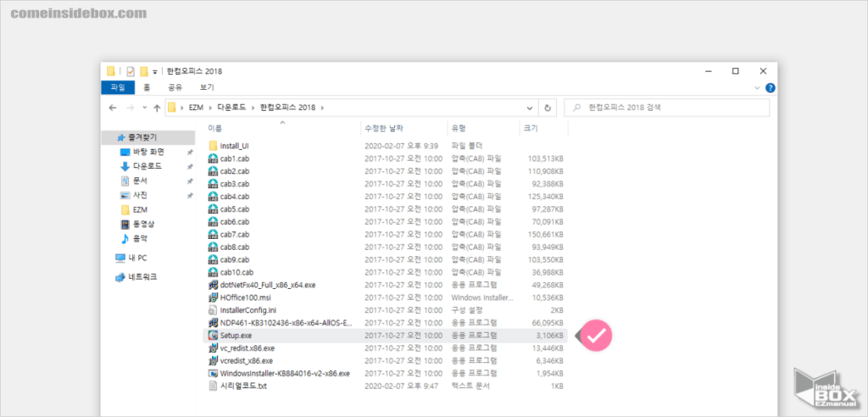Click the help question mark icon
868x417 pixels.
point(770,87)
